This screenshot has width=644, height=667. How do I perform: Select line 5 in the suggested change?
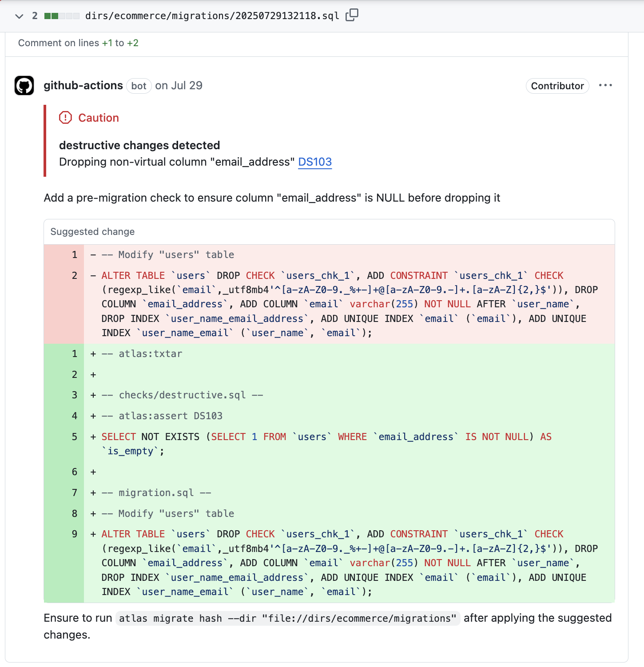click(x=74, y=437)
